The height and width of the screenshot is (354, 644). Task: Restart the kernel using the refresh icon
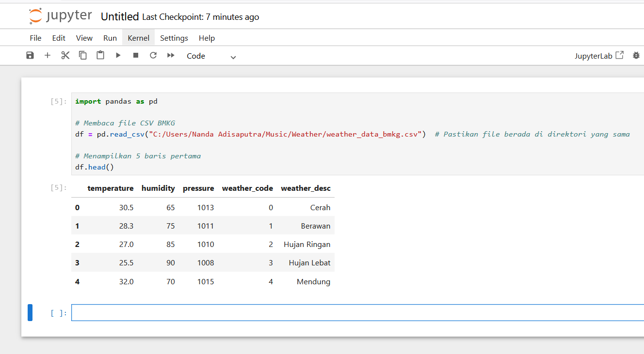tap(153, 56)
